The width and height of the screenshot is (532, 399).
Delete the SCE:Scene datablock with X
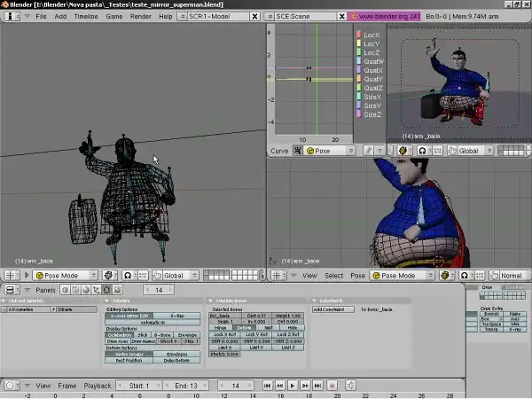pos(341,17)
